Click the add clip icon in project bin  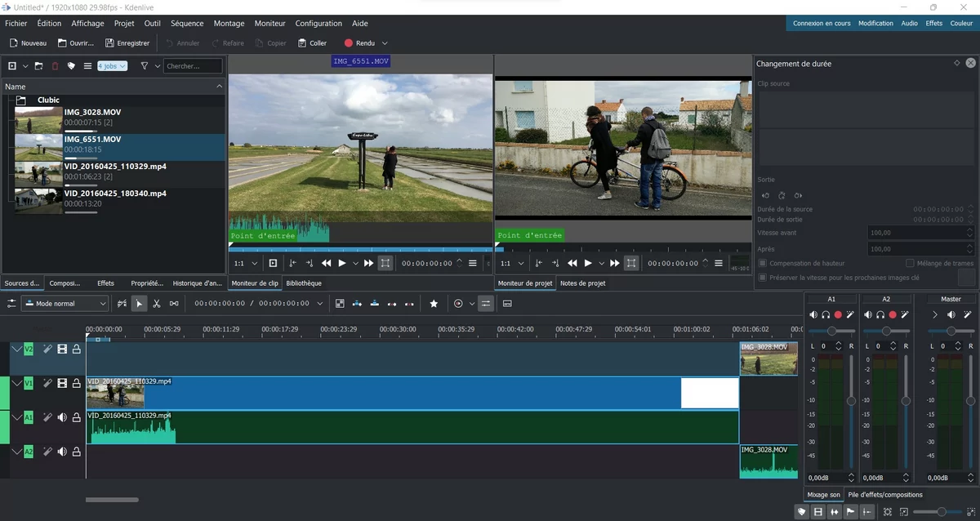pos(12,66)
